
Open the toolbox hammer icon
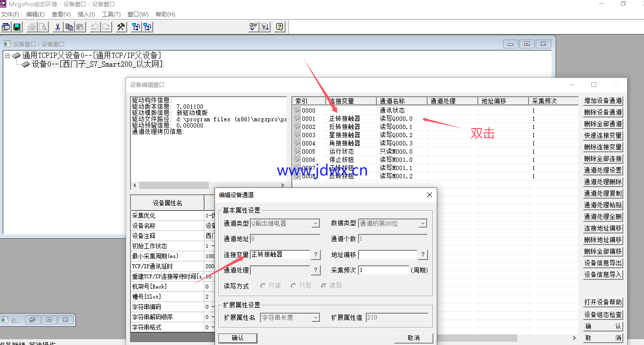coord(121,27)
